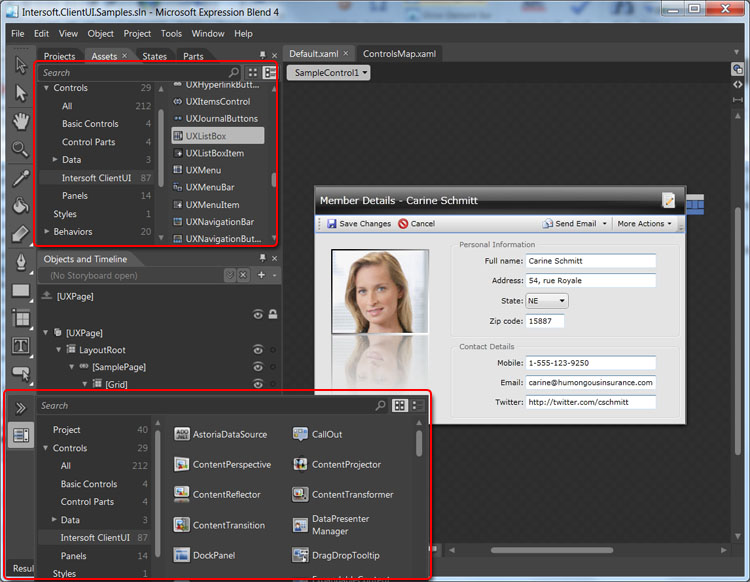Open the File menu
750x582 pixels.
(x=18, y=33)
